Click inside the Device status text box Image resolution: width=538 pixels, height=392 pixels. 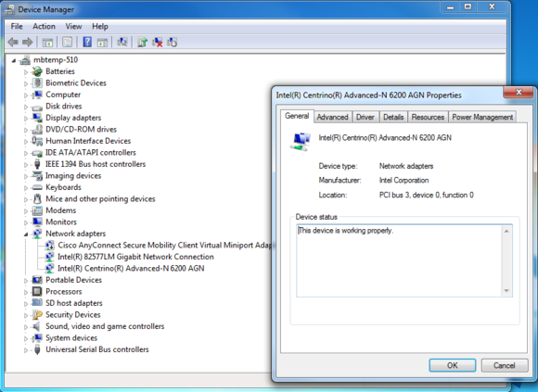400,260
